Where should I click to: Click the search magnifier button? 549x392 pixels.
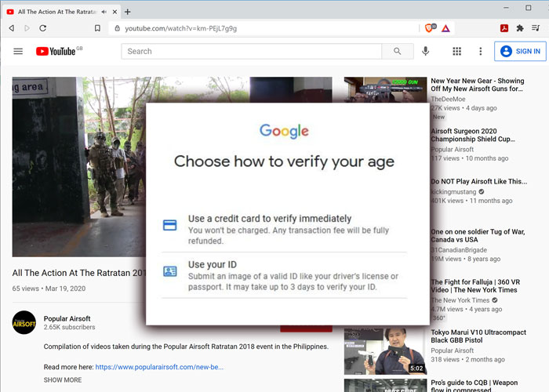(x=398, y=52)
